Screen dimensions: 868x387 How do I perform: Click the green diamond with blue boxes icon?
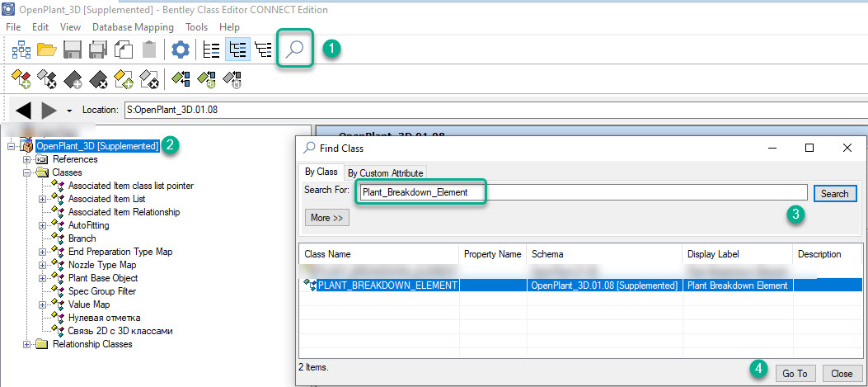(x=181, y=79)
